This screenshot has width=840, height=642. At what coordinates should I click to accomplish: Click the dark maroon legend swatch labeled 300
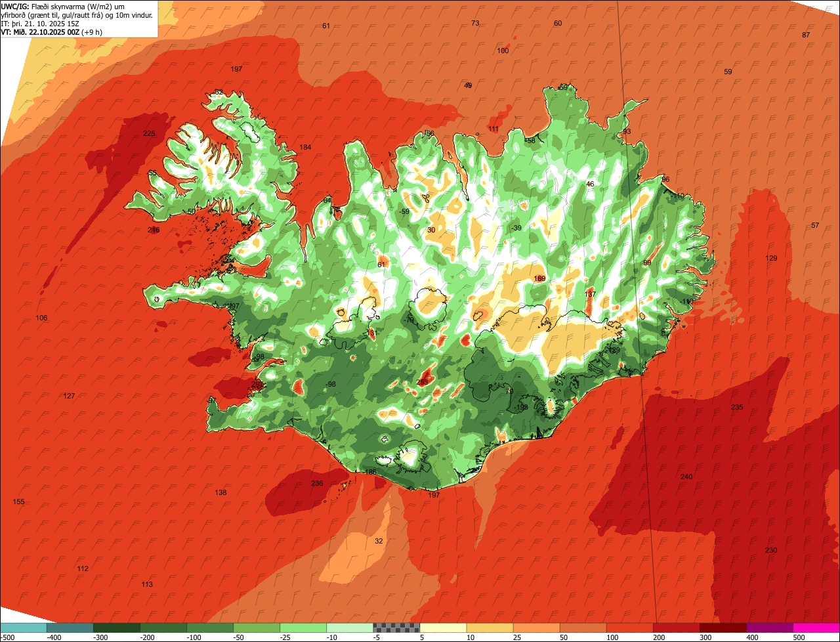723,628
